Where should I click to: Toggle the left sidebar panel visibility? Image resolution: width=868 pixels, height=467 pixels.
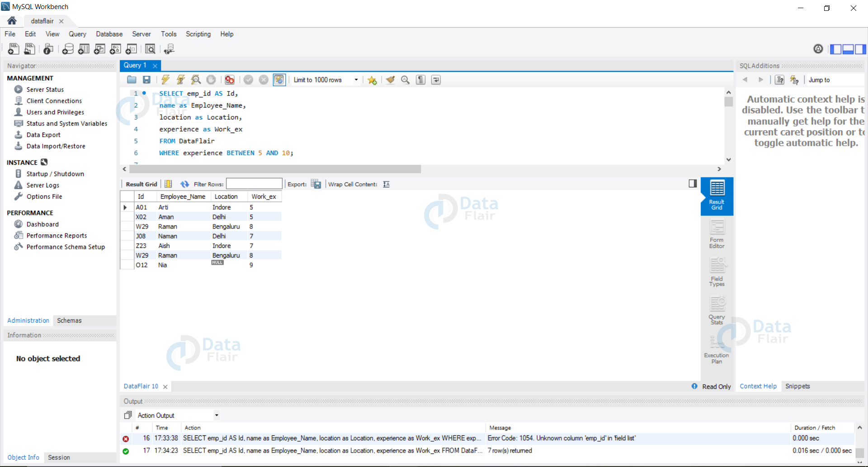pyautogui.click(x=836, y=49)
